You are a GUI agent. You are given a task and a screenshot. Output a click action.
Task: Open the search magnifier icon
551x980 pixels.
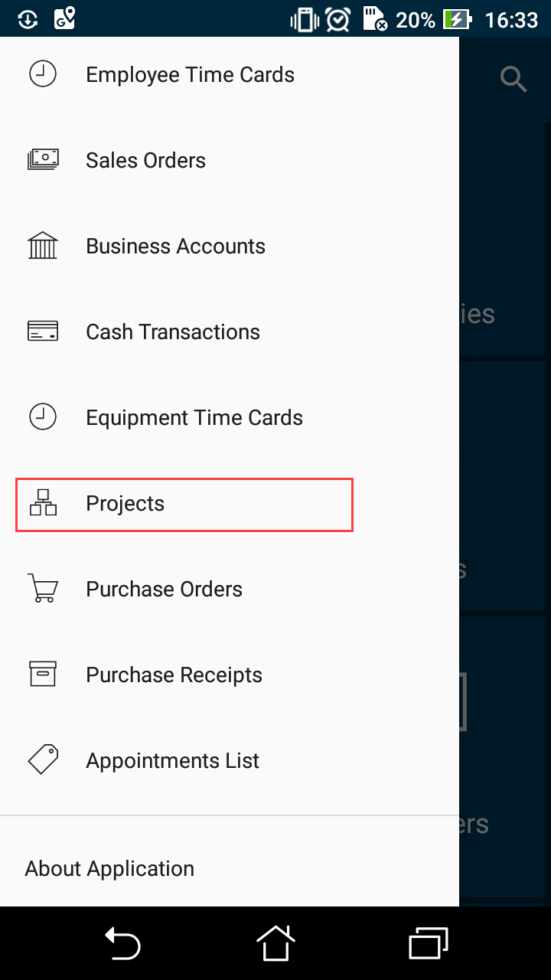pos(514,78)
